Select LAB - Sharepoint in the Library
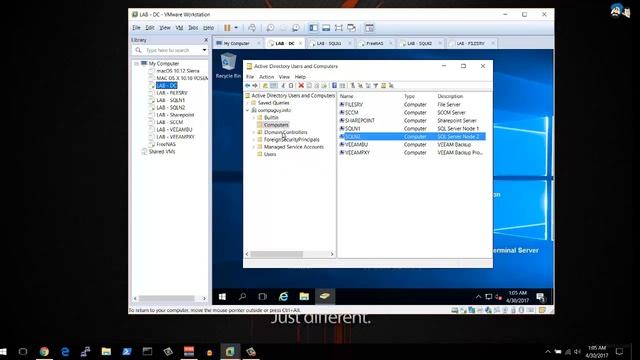This screenshot has height=360, width=640. [x=175, y=115]
